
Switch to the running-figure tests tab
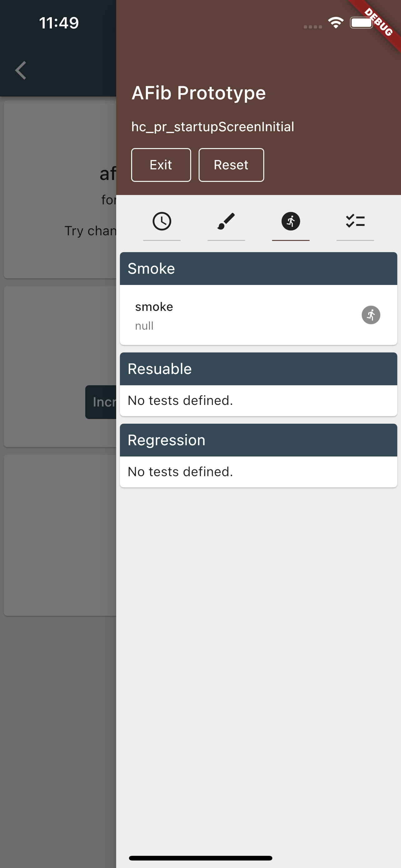point(290,222)
